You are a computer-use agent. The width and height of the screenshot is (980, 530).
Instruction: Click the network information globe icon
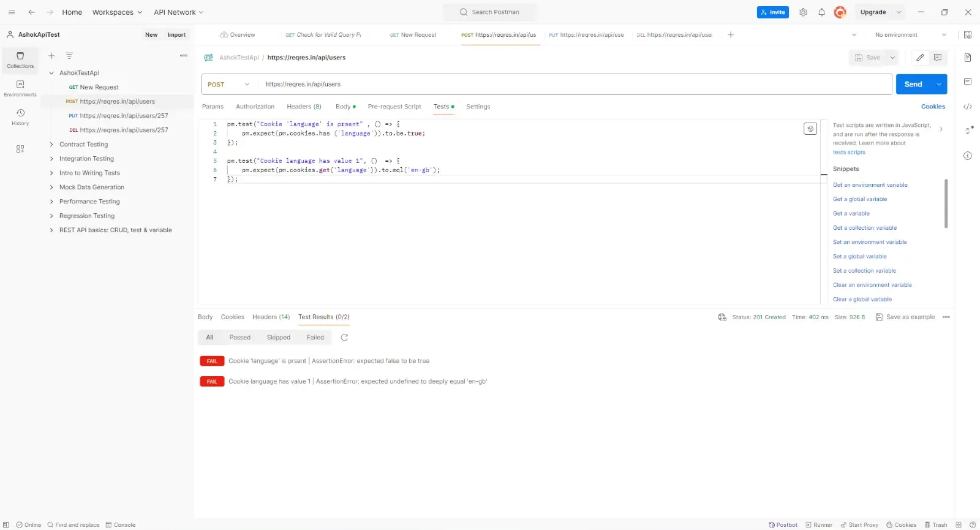722,317
